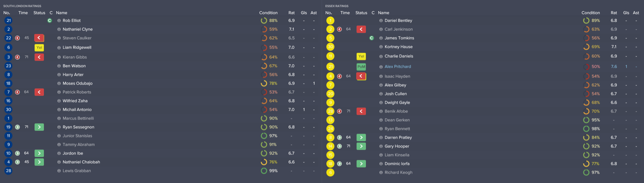Click Michail Antonio's number 30 shirt badge
Image resolution: width=644 pixels, height=183 pixels.
(x=8, y=109)
